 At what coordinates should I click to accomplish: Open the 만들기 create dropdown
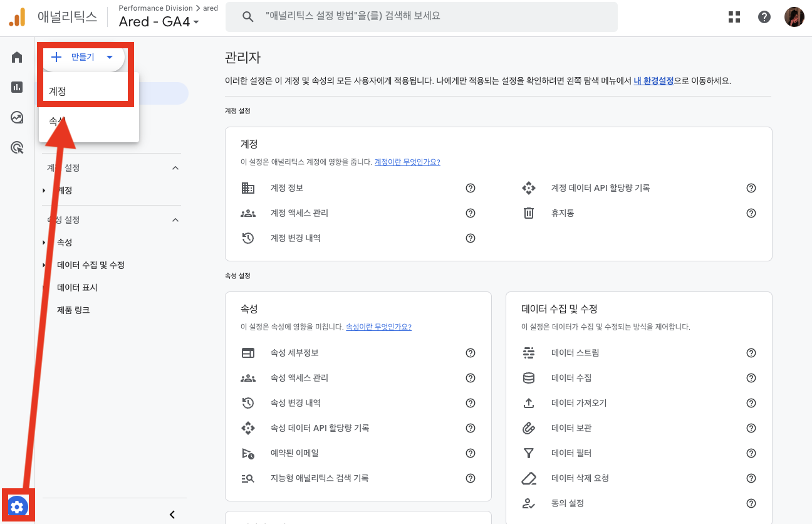click(84, 57)
